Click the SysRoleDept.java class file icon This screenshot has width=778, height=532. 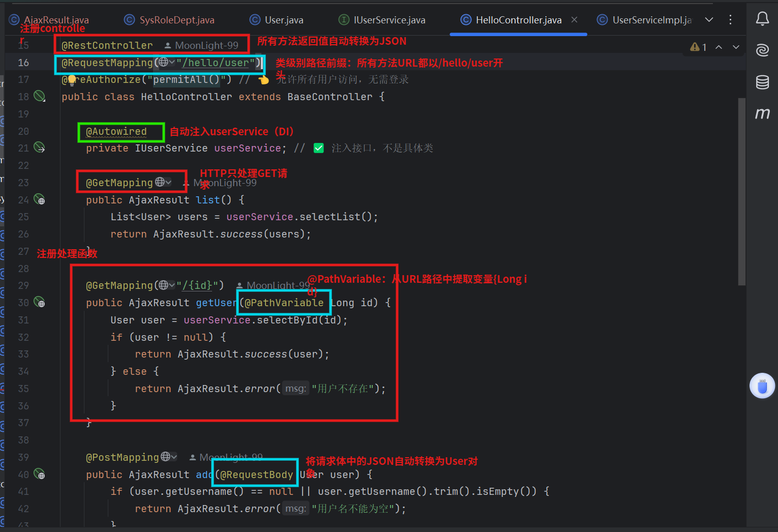[130, 19]
